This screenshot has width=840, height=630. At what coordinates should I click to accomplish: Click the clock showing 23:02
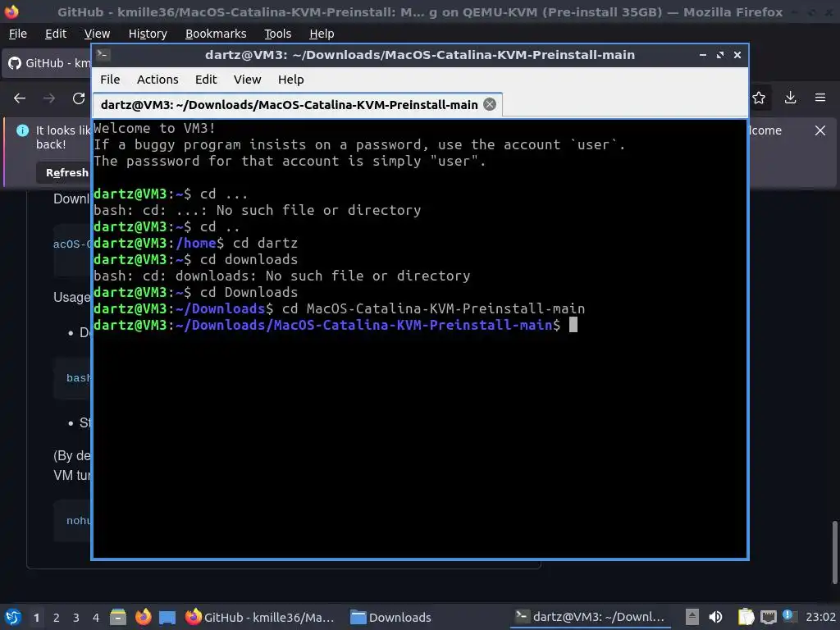coord(820,617)
